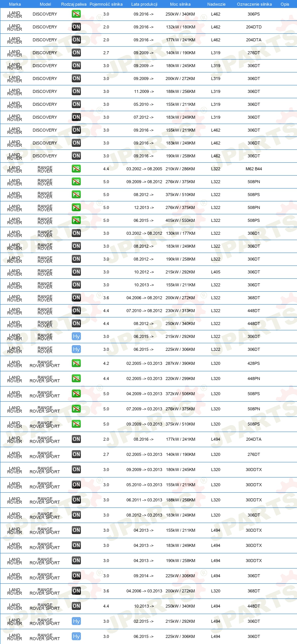Click diesel icon in 06.2011 -> 03.2013 row
This screenshot has width=297, height=644.
(76, 500)
